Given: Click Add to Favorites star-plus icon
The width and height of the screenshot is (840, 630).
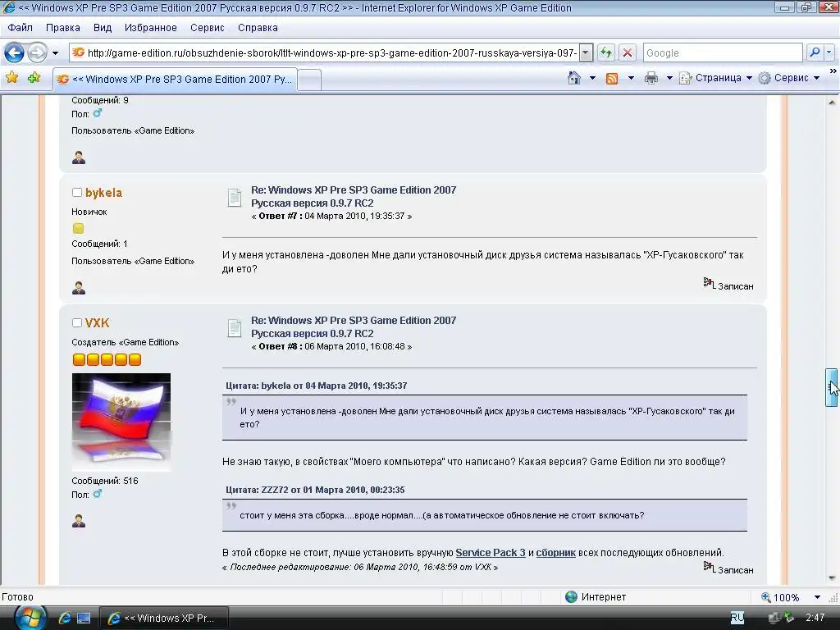Looking at the screenshot, I should click(34, 78).
